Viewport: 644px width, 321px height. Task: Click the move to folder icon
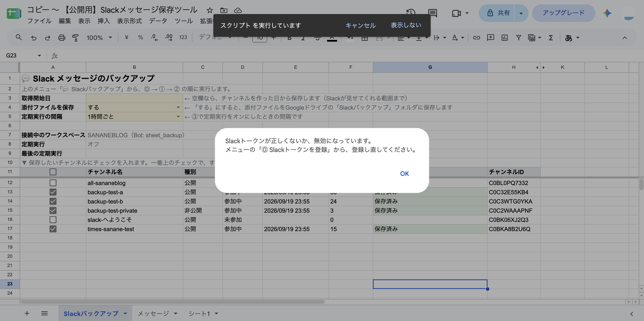coord(224,10)
